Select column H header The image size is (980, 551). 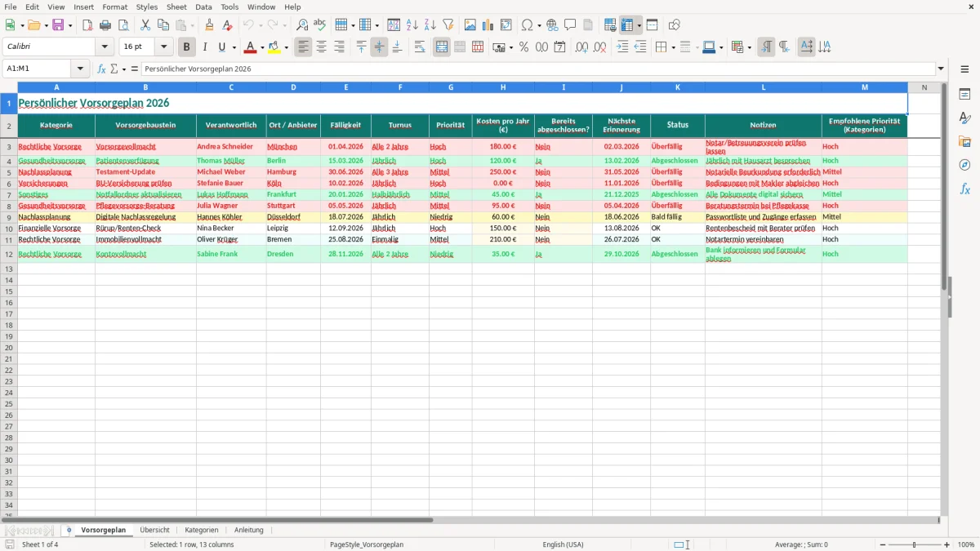point(503,87)
